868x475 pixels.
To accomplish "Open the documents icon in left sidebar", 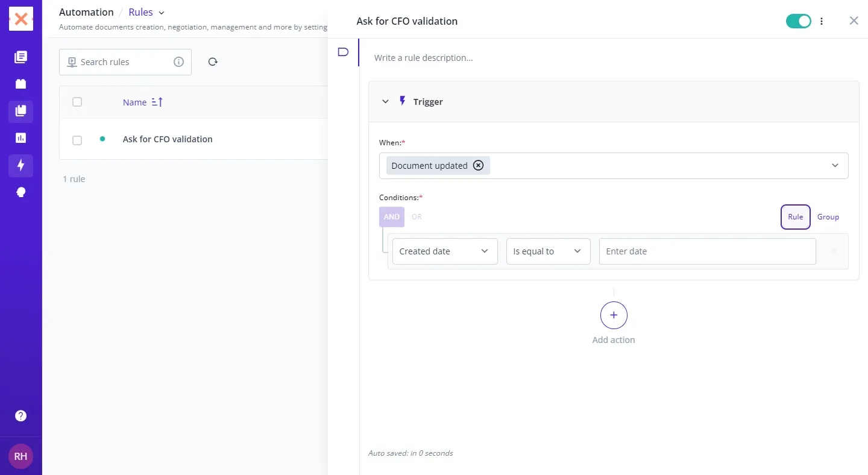I will click(x=21, y=57).
